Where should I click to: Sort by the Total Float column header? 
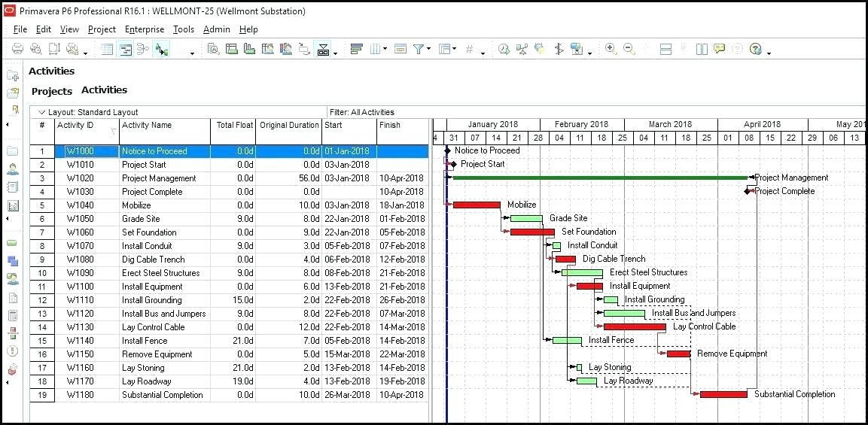(x=233, y=125)
